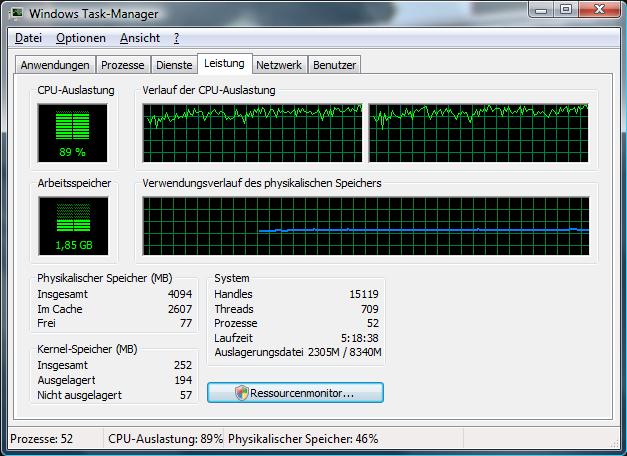Click the Threads value 709
Viewport: 627px width, 456px height.
click(x=369, y=309)
